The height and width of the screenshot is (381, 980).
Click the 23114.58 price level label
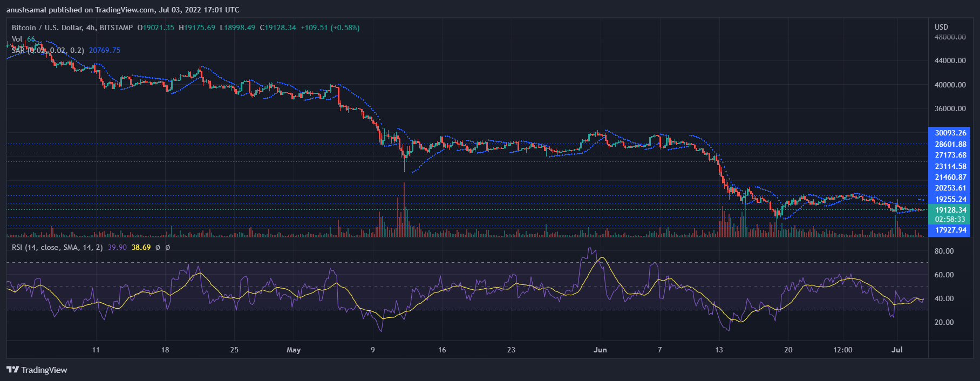point(950,166)
